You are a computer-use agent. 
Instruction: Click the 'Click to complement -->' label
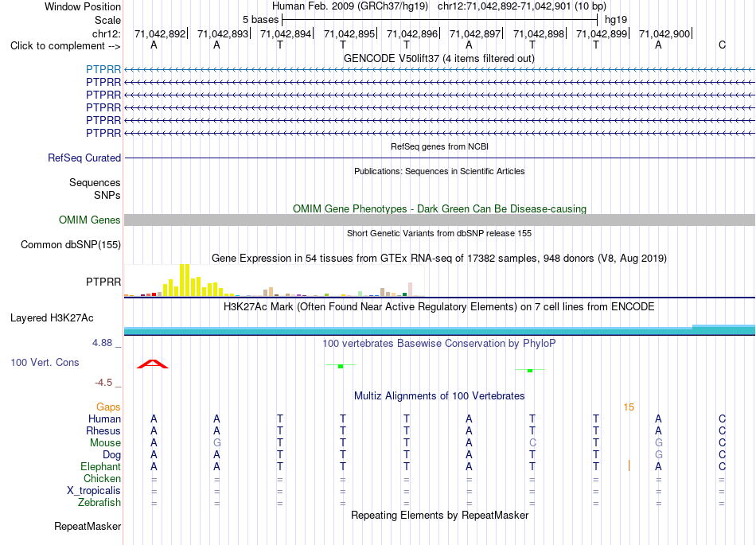coord(65,46)
